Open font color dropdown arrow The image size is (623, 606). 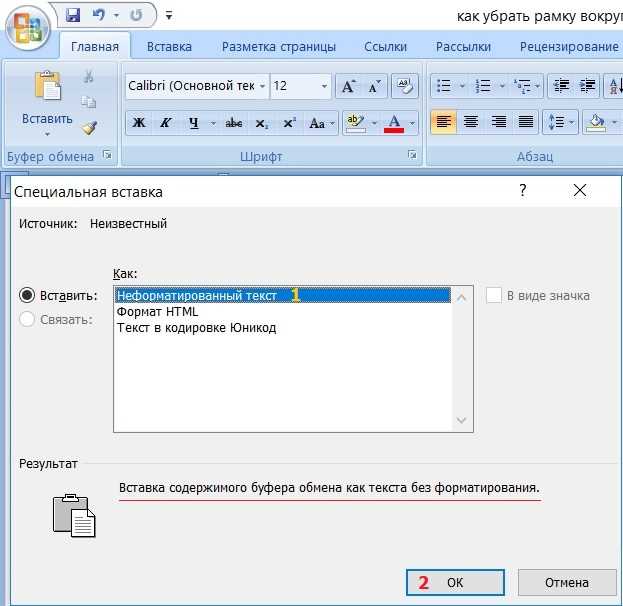[412, 123]
